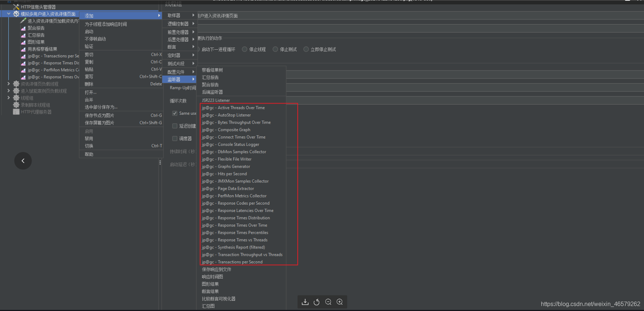Choose 保存节点为图片 menu entry
Image resolution: width=644 pixels, height=311 pixels.
pos(121,115)
